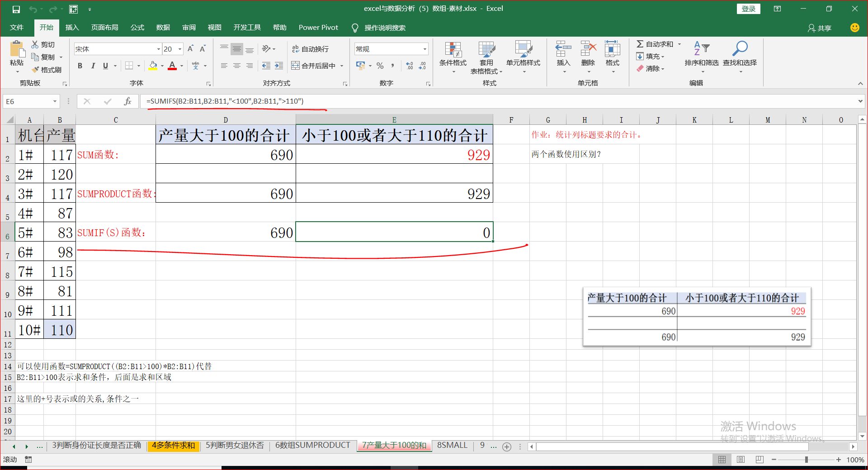Click the Undo arrow icon
This screenshot has width=868, height=470.
pyautogui.click(x=33, y=9)
